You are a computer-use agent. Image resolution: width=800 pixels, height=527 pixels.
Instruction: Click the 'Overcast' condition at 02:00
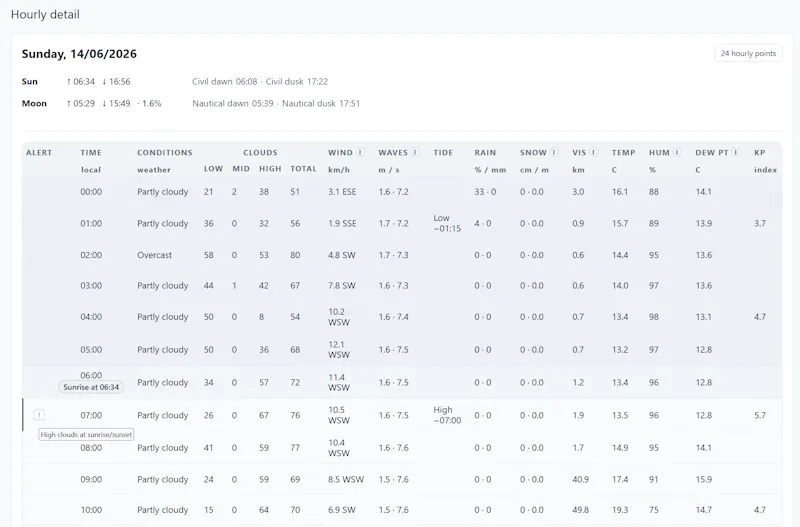[155, 255]
